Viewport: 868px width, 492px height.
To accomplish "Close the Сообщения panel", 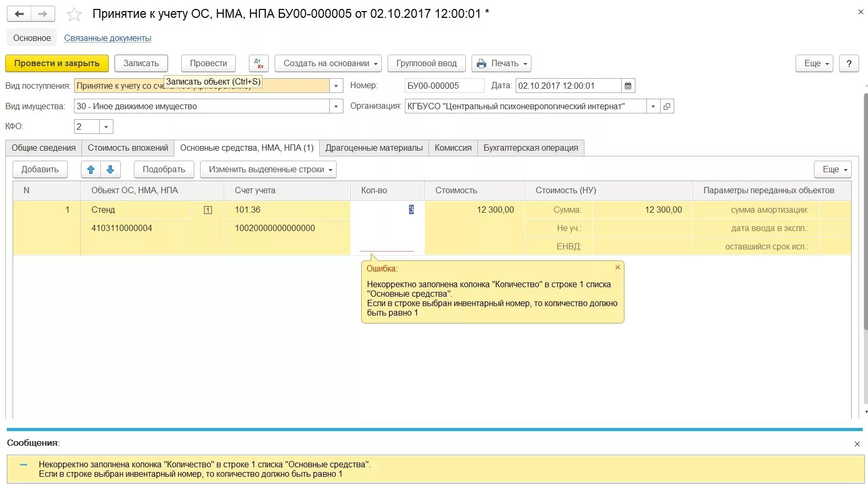I will point(857,444).
